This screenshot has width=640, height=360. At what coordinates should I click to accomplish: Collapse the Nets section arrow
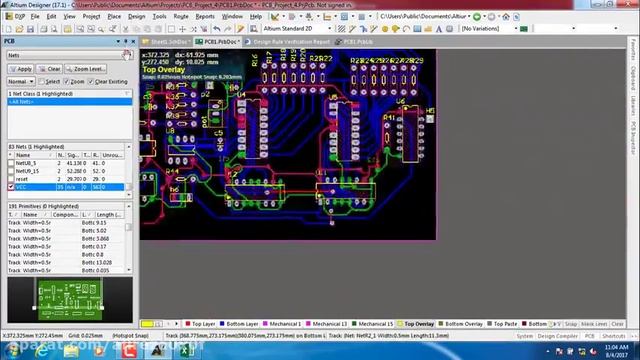[129, 147]
